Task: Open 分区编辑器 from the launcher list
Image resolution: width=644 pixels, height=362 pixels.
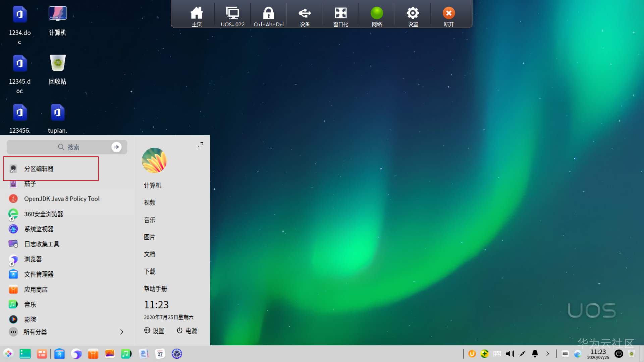Action: [x=39, y=169]
